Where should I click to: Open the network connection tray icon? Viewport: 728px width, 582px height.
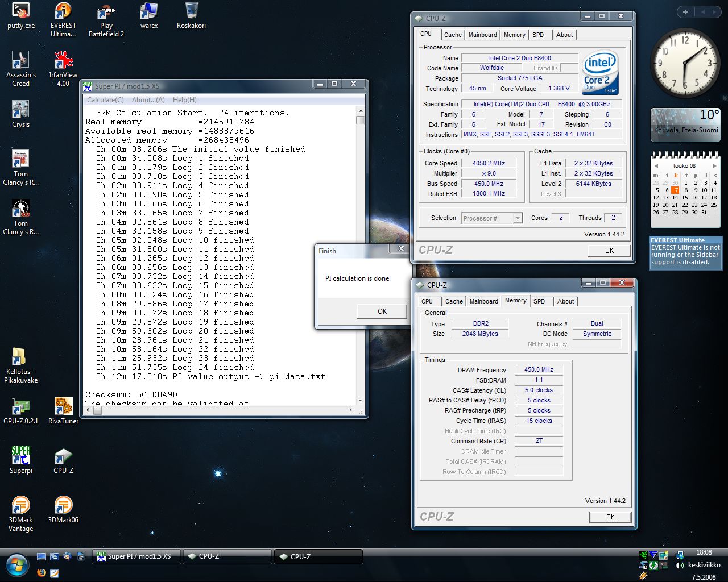point(679,555)
